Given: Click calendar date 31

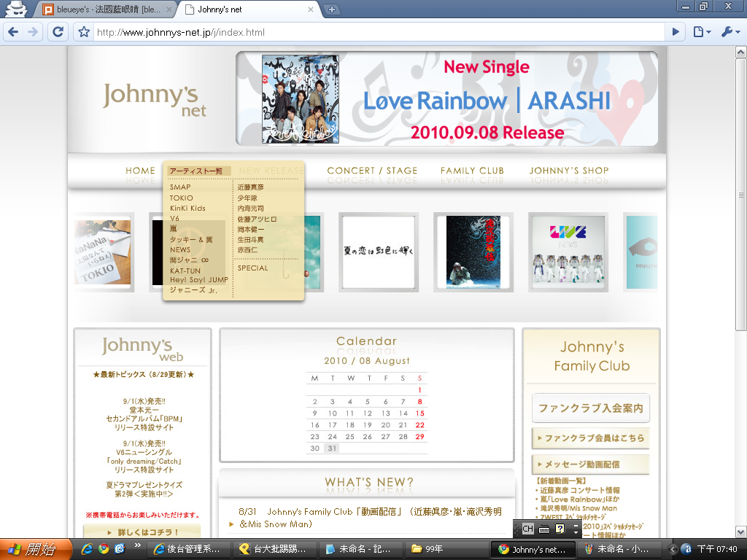Looking at the screenshot, I should coord(332,448).
